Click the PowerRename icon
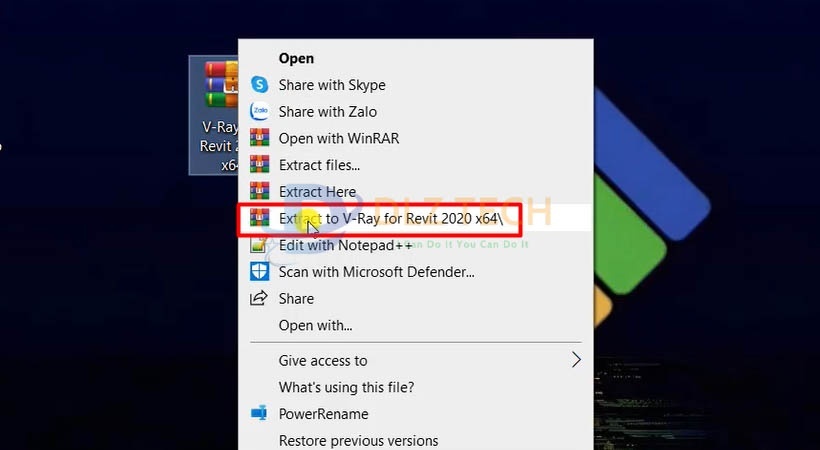 point(260,414)
